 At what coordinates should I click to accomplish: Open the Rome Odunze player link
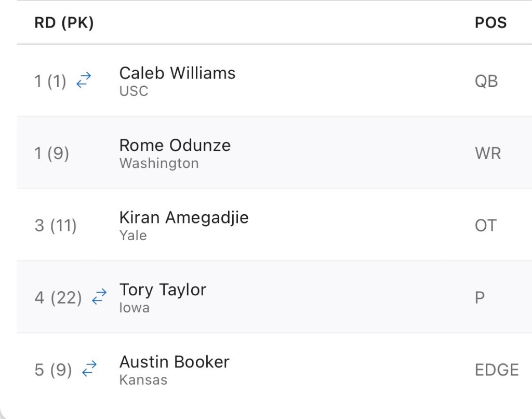coord(175,145)
